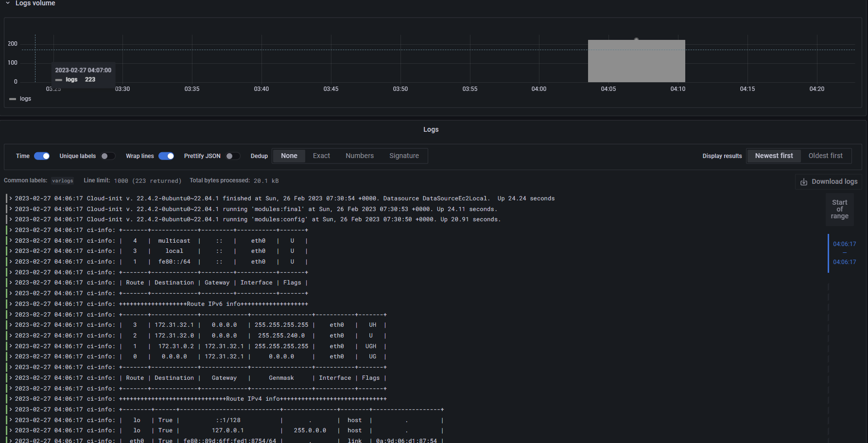This screenshot has height=443, width=868.
Task: Turn off the Wrap lines switch
Action: pyautogui.click(x=166, y=156)
